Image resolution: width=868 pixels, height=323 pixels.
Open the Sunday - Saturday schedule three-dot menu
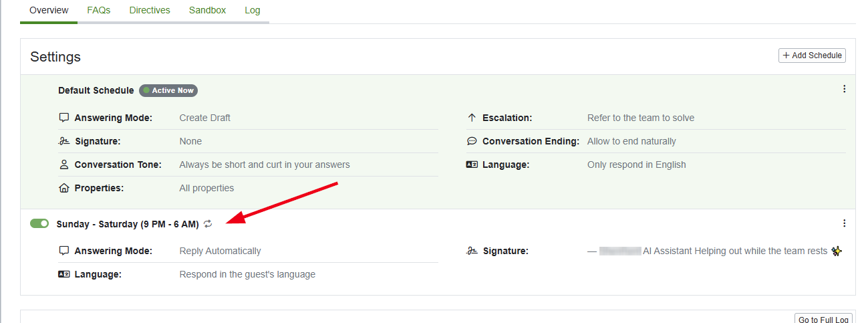pyautogui.click(x=844, y=223)
